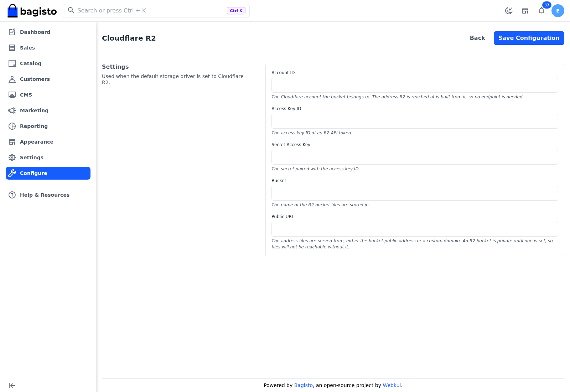
Task: Open the Sales menu item
Action: [48, 48]
